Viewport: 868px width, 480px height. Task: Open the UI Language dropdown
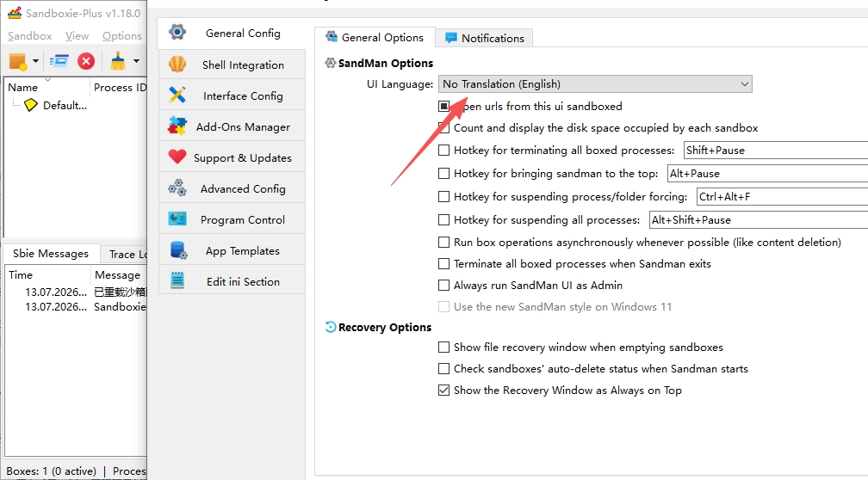pyautogui.click(x=595, y=84)
